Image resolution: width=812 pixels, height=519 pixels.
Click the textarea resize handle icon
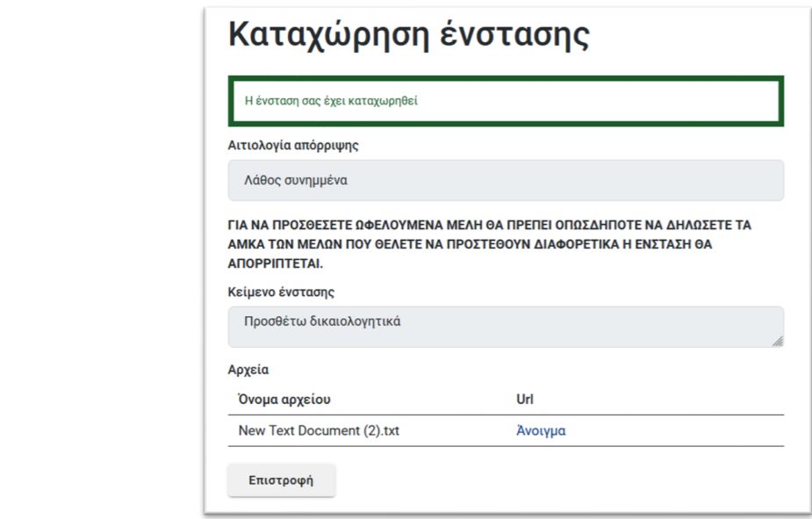coord(777,341)
